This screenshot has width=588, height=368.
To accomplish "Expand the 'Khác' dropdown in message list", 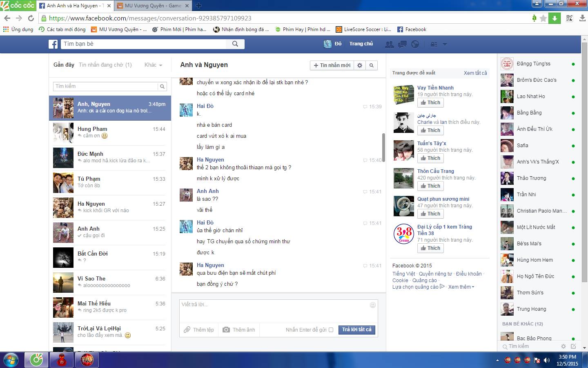I will [153, 65].
